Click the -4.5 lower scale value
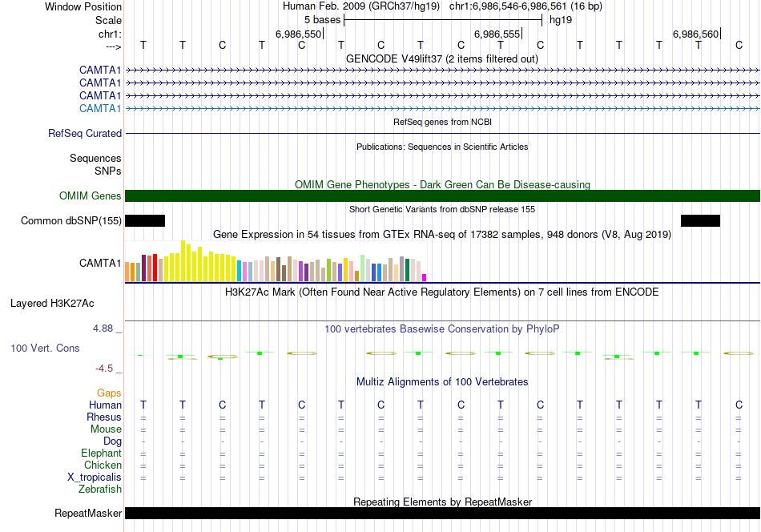Screen dimensions: 761x532 104,369
